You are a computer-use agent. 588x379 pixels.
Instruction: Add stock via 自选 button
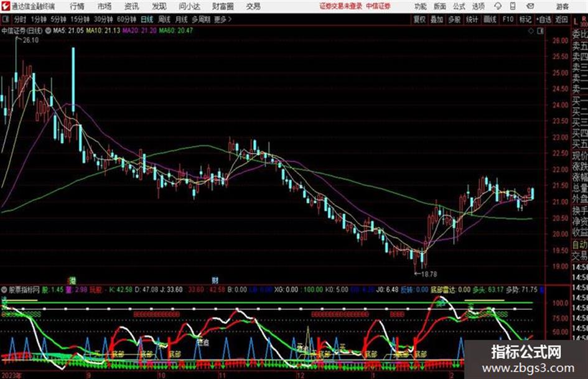(544, 19)
